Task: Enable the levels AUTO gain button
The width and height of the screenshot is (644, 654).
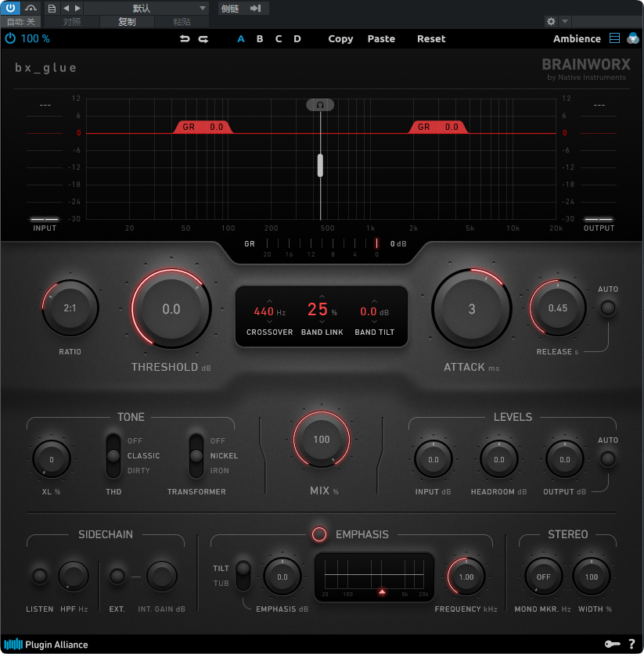Action: click(608, 458)
